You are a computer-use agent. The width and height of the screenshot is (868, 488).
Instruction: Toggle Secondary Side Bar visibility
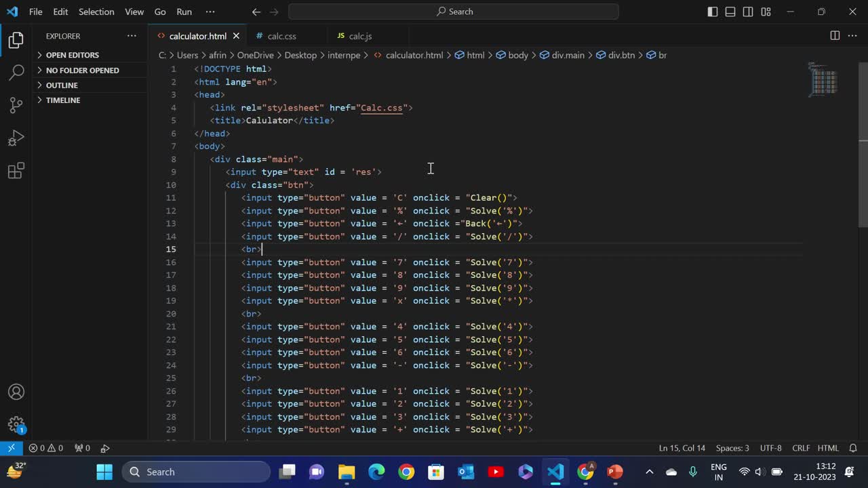748,12
